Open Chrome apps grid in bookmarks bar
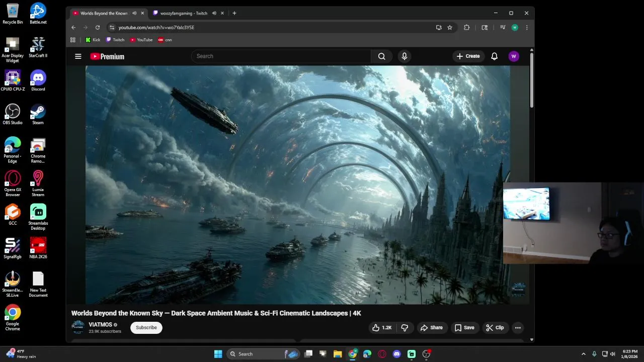644x362 pixels. coord(73,40)
